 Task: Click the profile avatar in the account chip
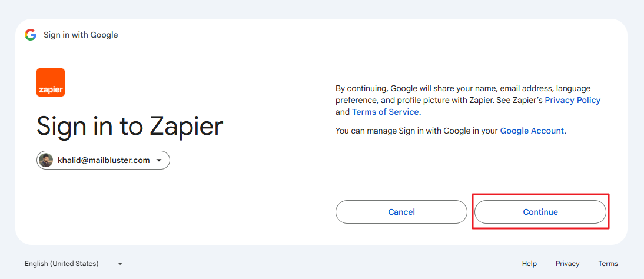(x=46, y=160)
